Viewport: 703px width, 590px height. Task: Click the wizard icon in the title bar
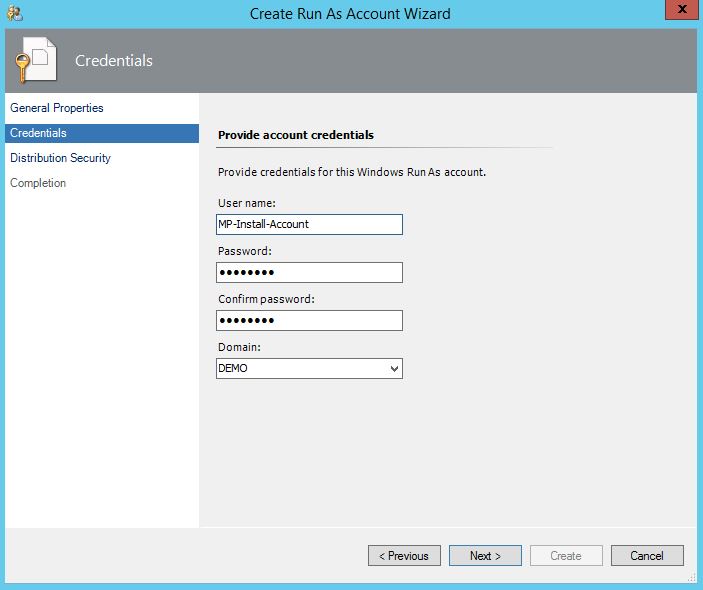pyautogui.click(x=14, y=13)
